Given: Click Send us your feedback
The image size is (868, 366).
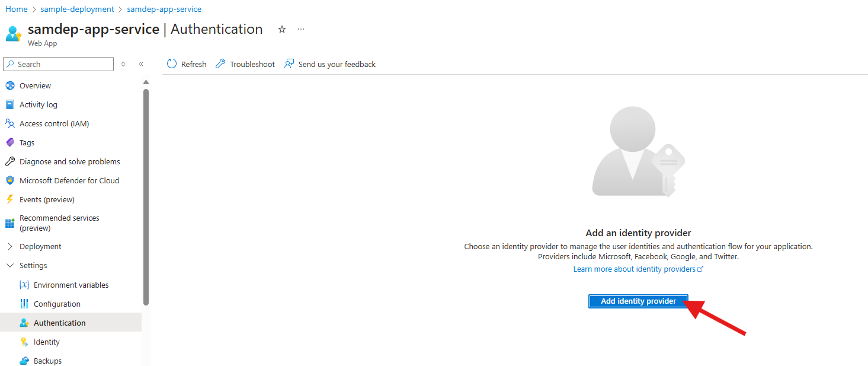Looking at the screenshot, I should coord(330,64).
